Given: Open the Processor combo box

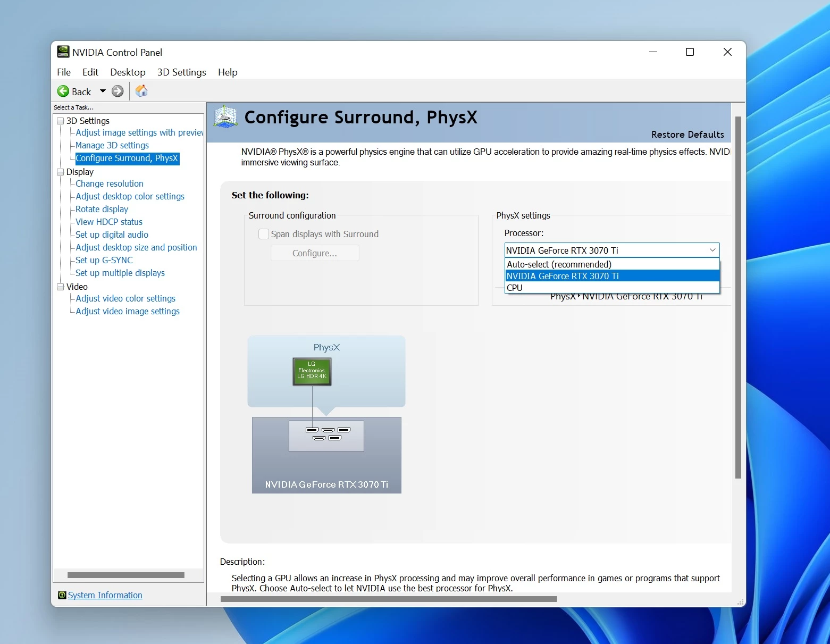Looking at the screenshot, I should click(611, 250).
